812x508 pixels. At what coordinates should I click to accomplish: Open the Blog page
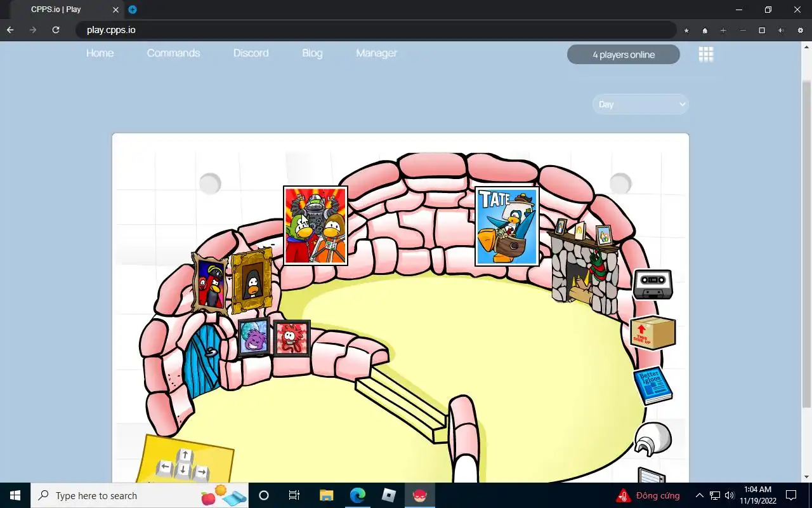click(x=312, y=53)
